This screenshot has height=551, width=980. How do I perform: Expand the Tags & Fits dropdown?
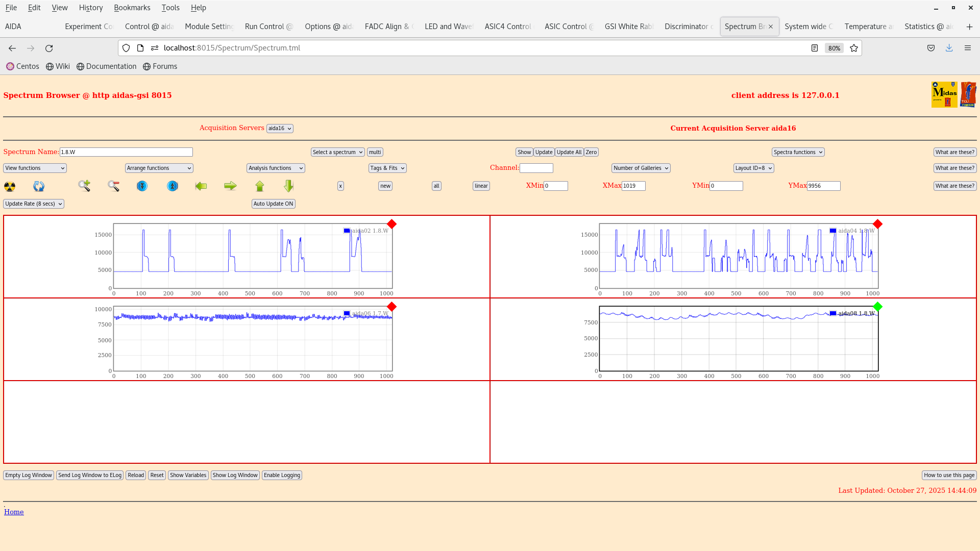coord(387,168)
